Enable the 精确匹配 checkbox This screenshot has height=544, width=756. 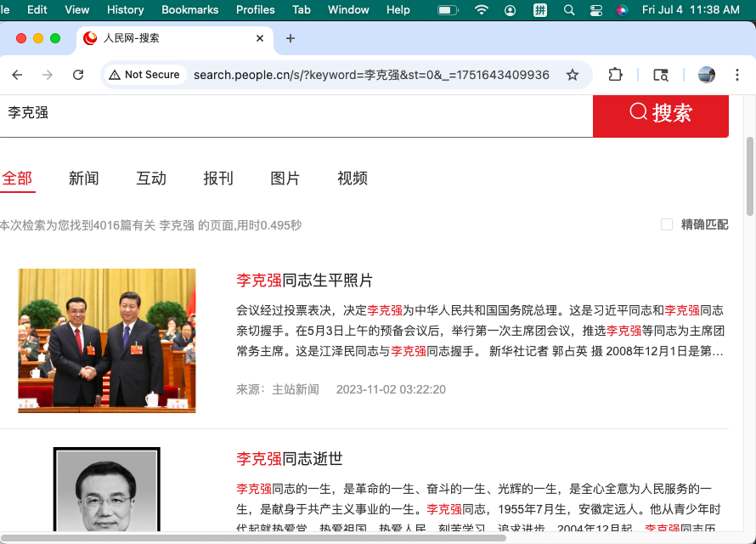(x=667, y=224)
